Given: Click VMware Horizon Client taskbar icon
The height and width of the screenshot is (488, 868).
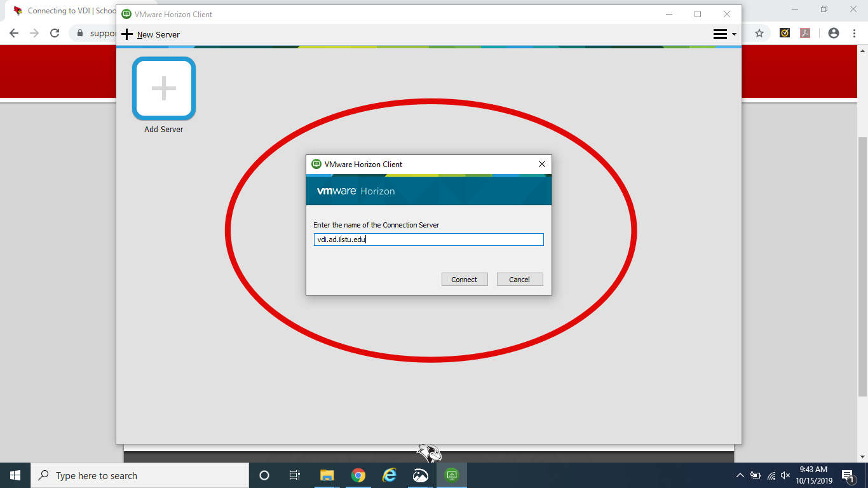Looking at the screenshot, I should click(x=452, y=475).
